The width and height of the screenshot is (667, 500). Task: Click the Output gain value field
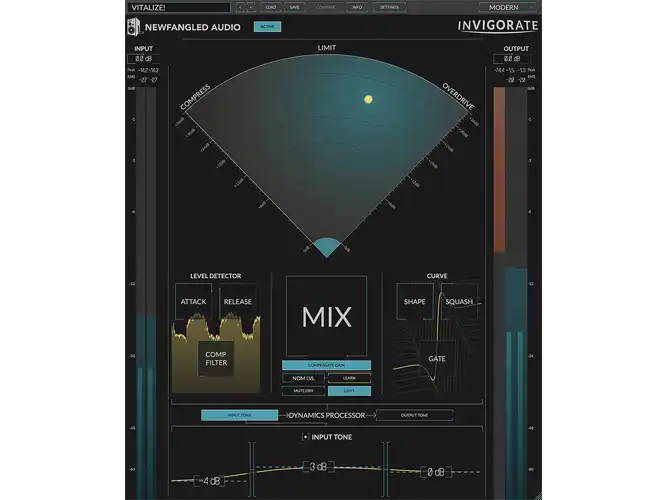coord(512,59)
